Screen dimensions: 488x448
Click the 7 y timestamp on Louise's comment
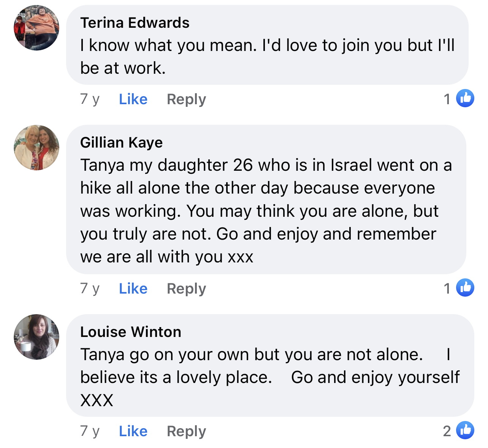(x=90, y=431)
